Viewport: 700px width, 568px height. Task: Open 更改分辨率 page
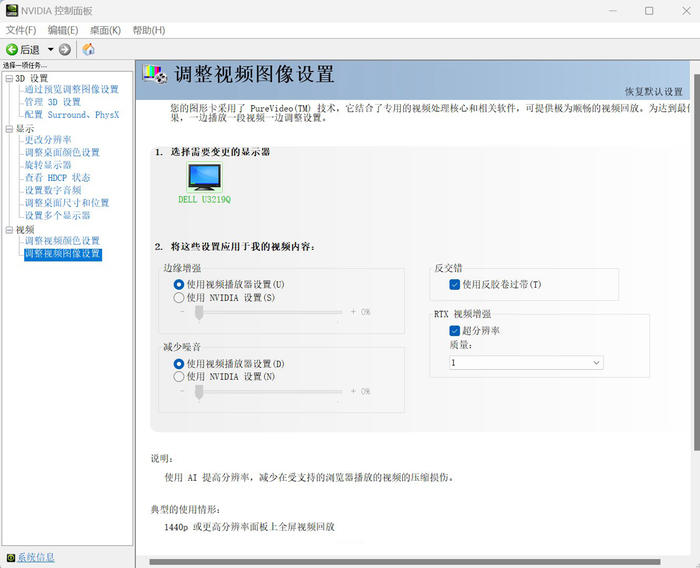coord(48,140)
